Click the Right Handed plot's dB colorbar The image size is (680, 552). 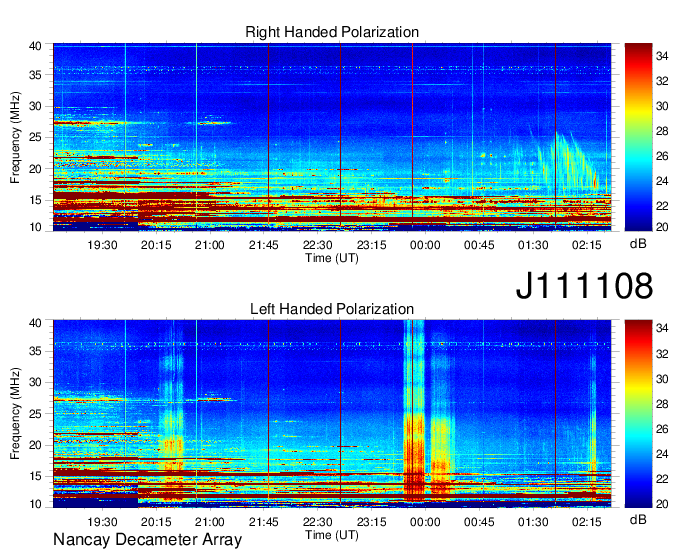638,137
